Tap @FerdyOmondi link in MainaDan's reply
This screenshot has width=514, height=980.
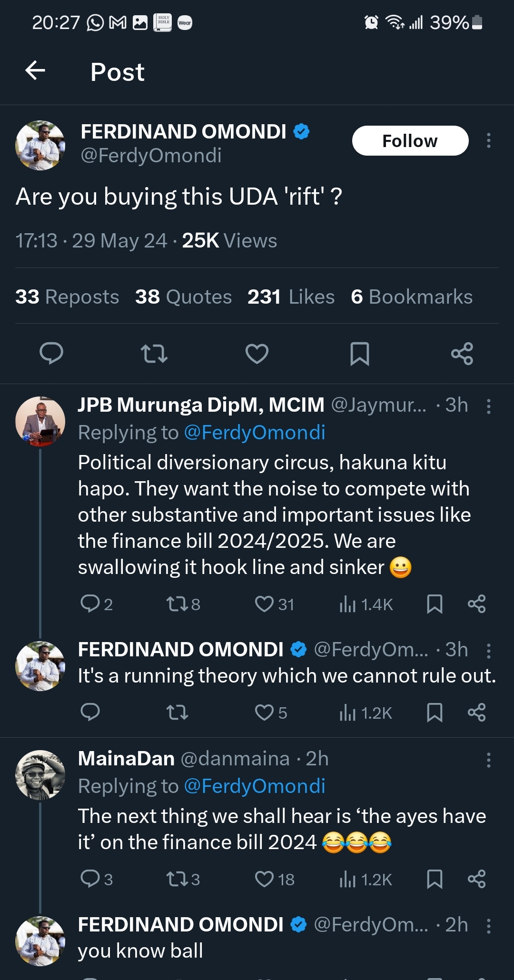(254, 786)
